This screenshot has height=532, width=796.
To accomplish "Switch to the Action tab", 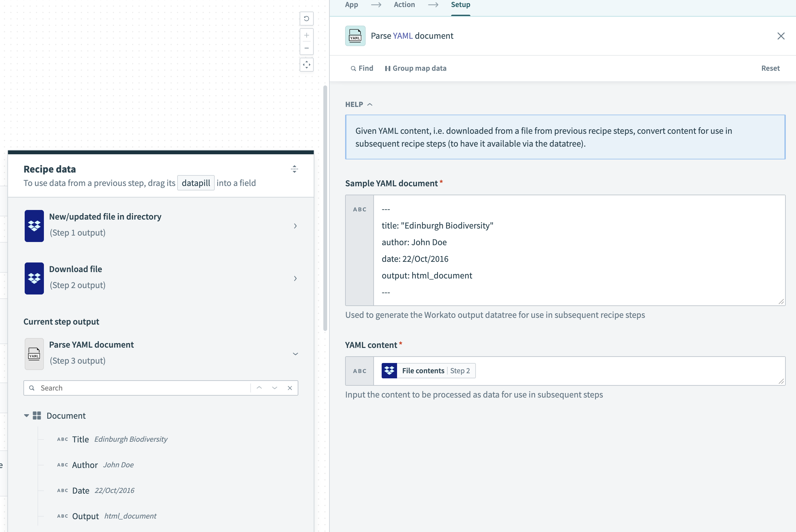I will (404, 5).
